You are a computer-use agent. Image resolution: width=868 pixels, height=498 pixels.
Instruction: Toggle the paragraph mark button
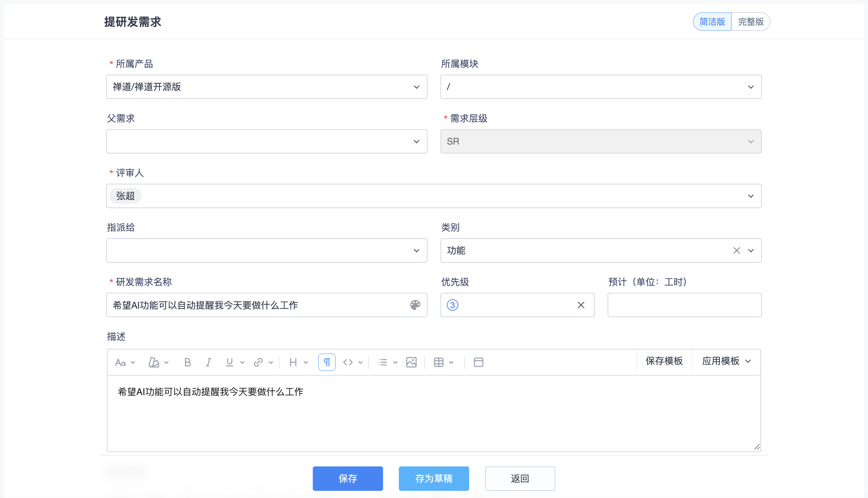327,362
